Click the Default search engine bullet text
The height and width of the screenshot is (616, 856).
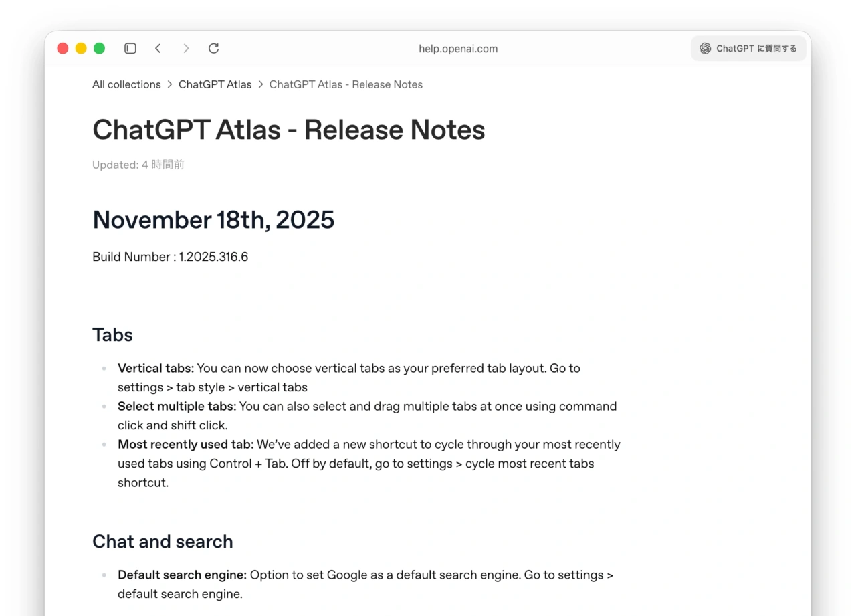click(181, 575)
